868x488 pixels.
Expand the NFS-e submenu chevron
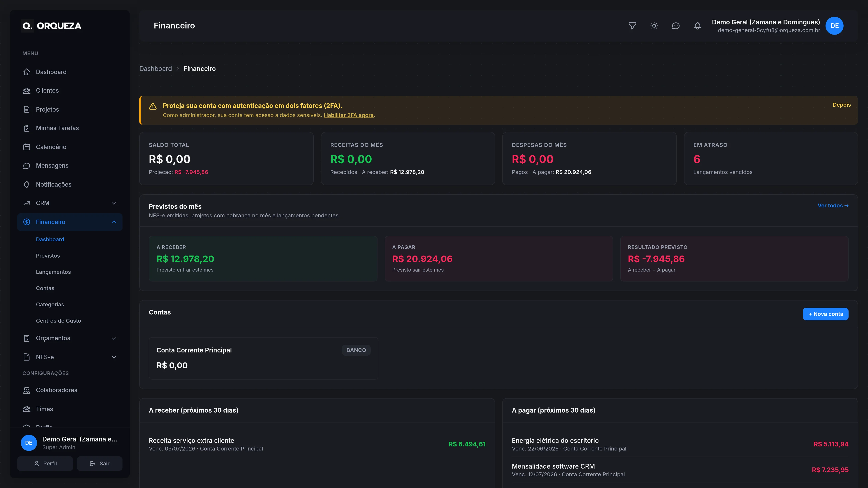pos(114,357)
